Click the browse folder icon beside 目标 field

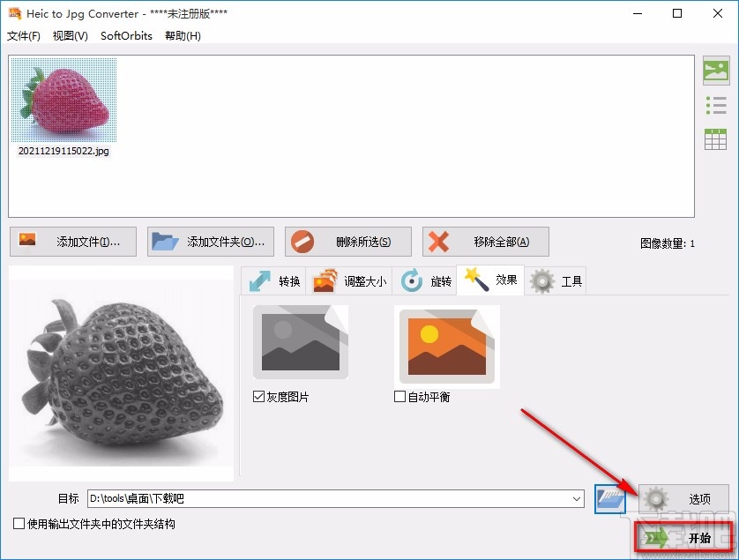610,498
